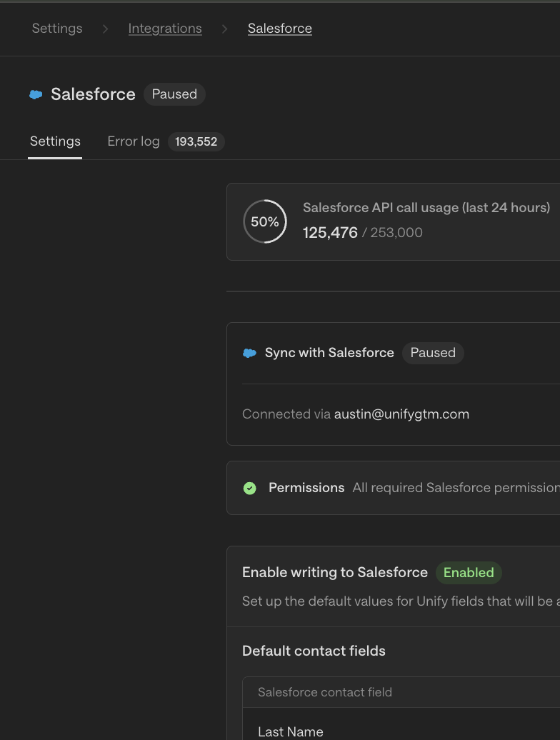The height and width of the screenshot is (740, 560).
Task: Click the Salesforce cloud logo beside page title
Action: [36, 94]
